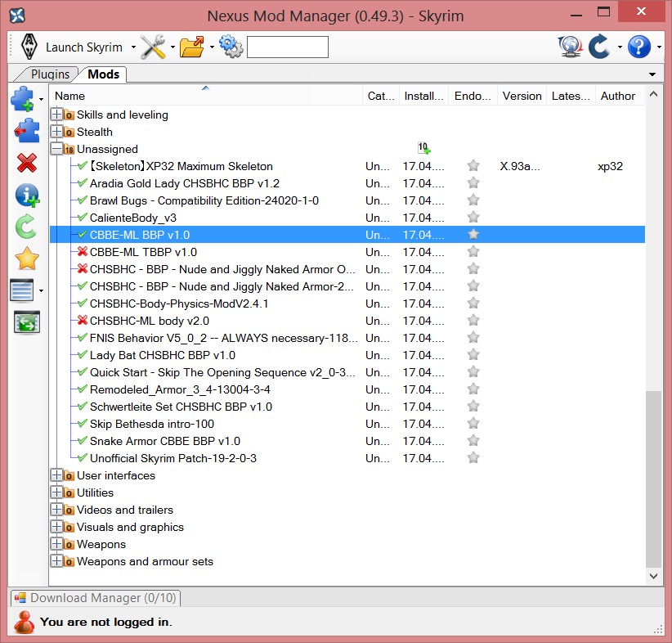Click the mod list vertical scrollbar thumb
The width and height of the screenshot is (672, 643).
[653, 479]
